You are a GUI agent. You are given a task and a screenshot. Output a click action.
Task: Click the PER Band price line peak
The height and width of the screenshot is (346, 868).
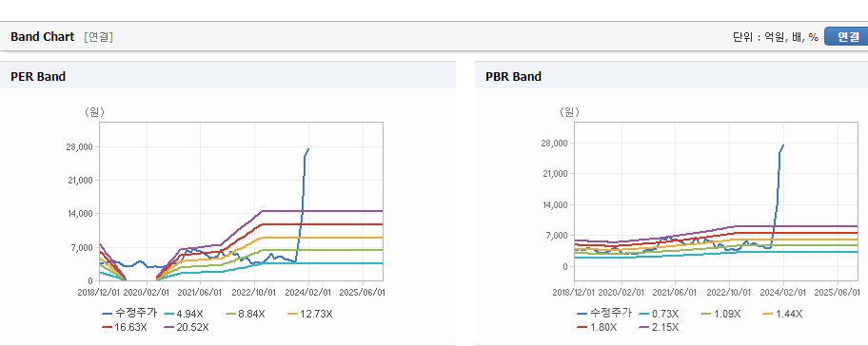click(308, 148)
